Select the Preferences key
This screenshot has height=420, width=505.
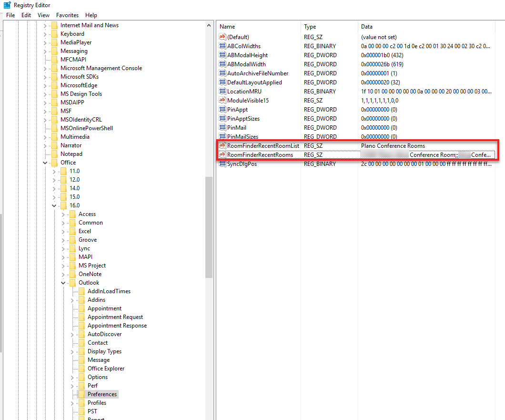(x=102, y=394)
